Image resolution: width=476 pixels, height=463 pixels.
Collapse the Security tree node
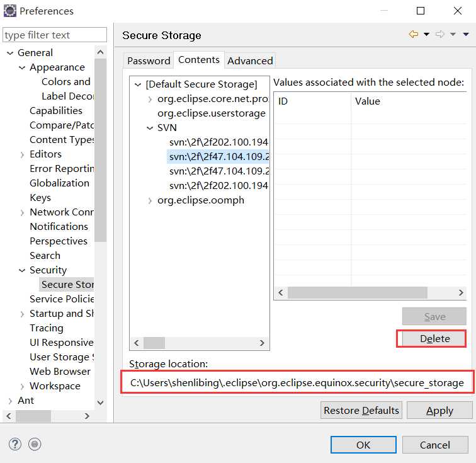pyautogui.click(x=22, y=270)
